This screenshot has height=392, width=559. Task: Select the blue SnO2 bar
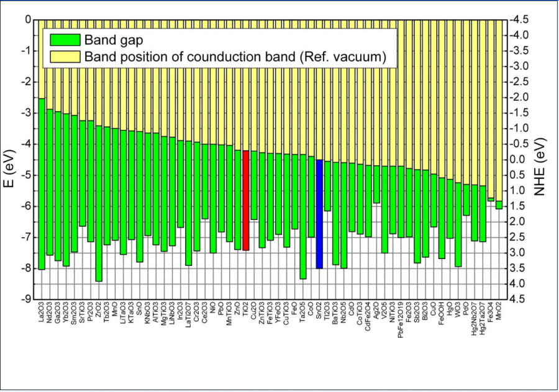pos(319,214)
